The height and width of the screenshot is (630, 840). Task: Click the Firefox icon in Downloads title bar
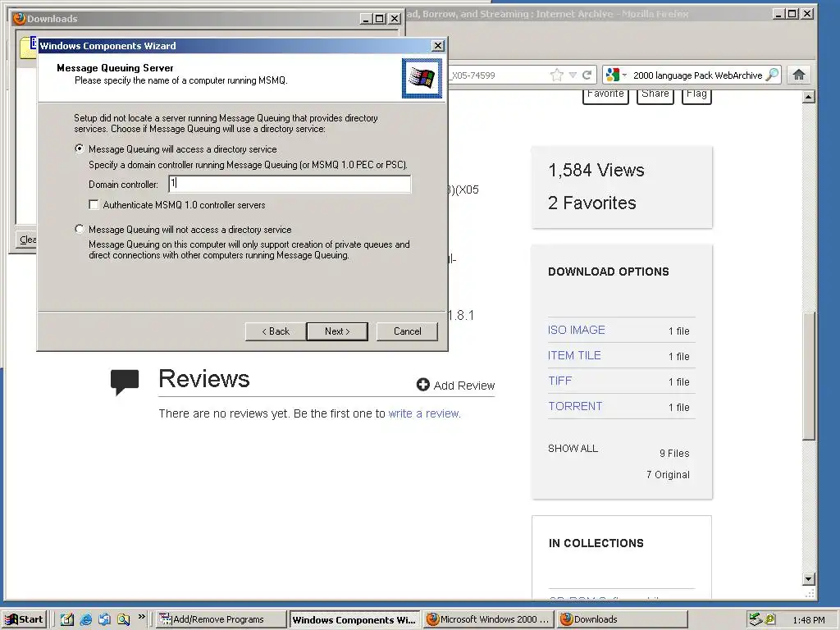click(x=20, y=18)
